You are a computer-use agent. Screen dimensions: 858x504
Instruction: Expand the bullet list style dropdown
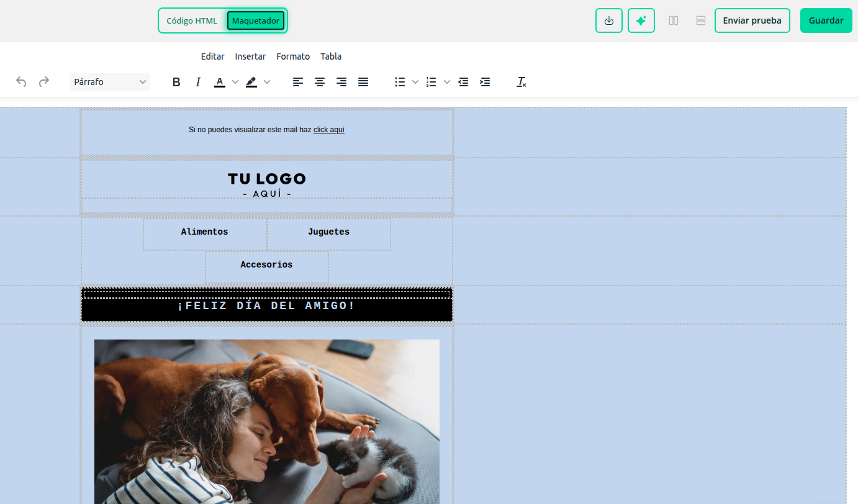(415, 82)
